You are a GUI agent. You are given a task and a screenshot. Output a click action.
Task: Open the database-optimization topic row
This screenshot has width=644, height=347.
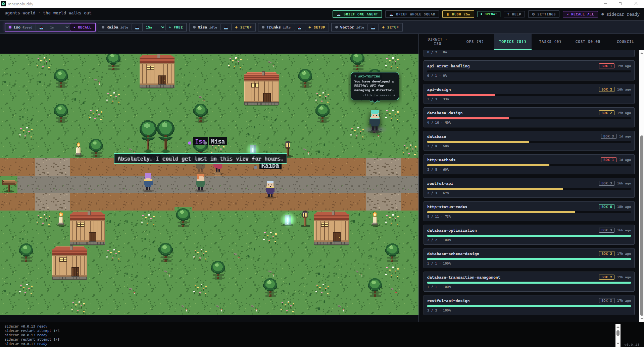529,235
